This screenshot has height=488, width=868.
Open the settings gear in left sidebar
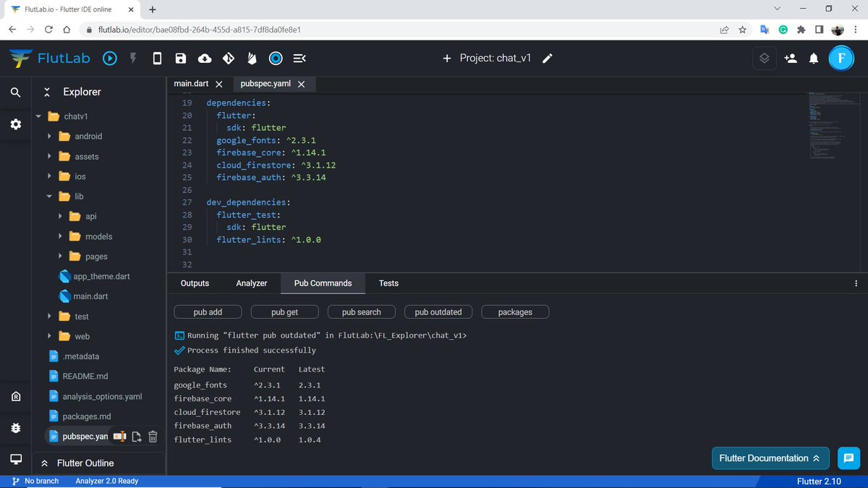coord(16,124)
